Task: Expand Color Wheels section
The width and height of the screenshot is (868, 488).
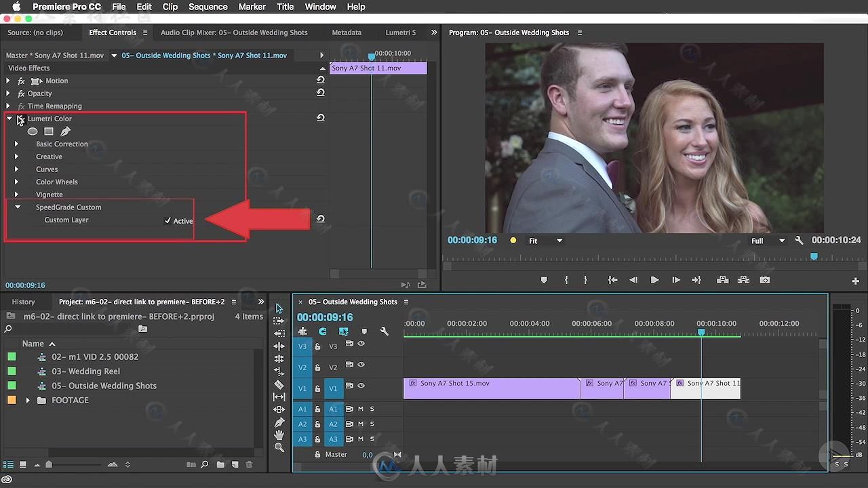Action: [x=16, y=182]
